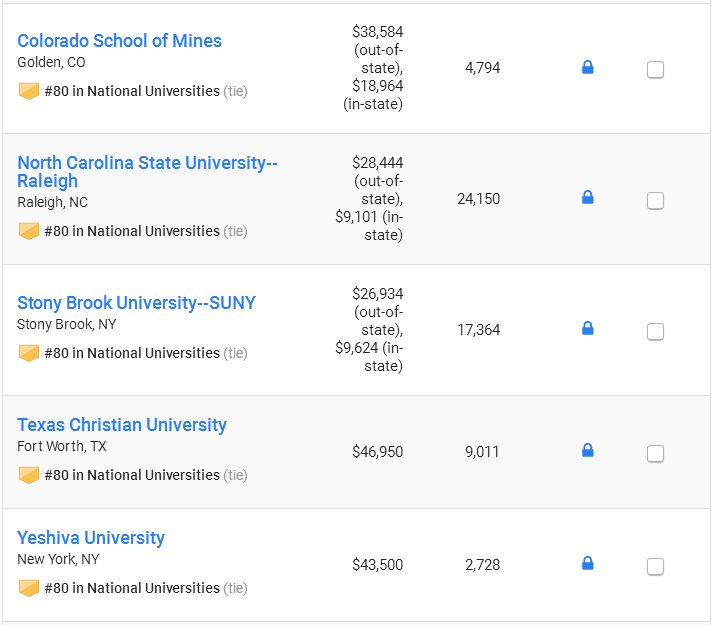This screenshot has height=625, width=715.
Task: Click ranking badge icon under Colorado School of Mines
Action: [x=29, y=91]
